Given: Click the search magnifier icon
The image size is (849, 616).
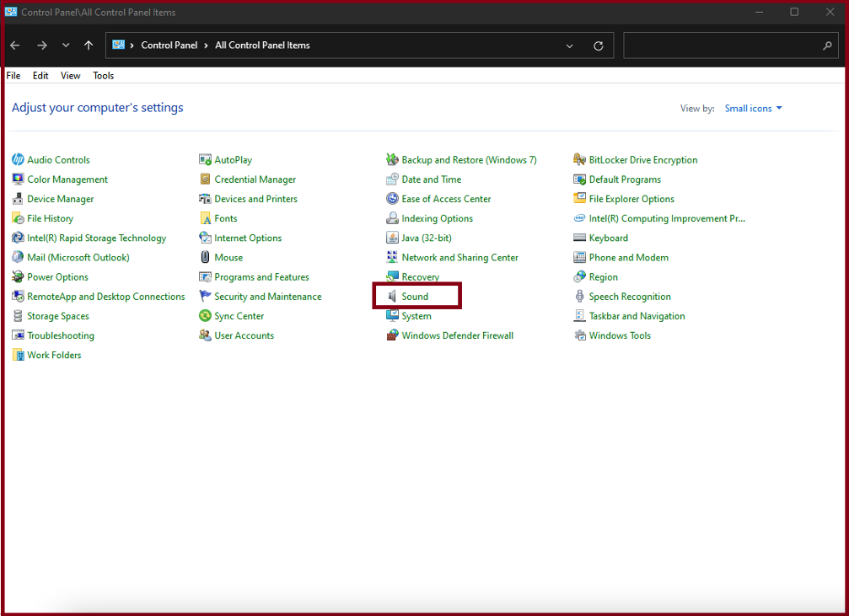Looking at the screenshot, I should [827, 46].
